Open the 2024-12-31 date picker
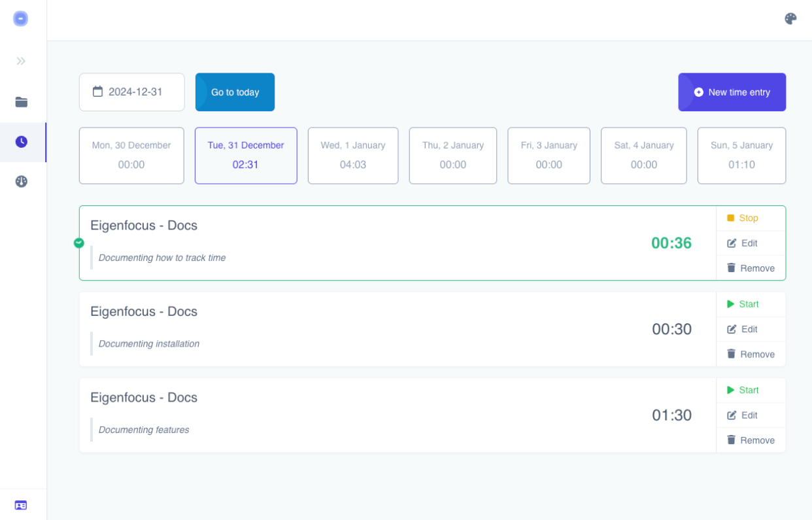 click(x=135, y=92)
